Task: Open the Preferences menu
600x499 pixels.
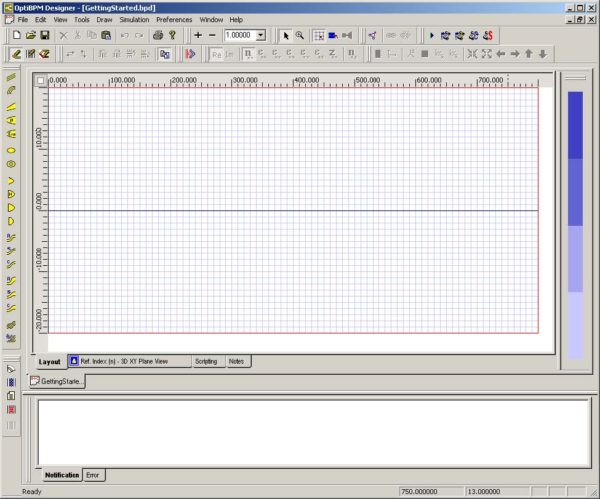Action: pos(174,20)
